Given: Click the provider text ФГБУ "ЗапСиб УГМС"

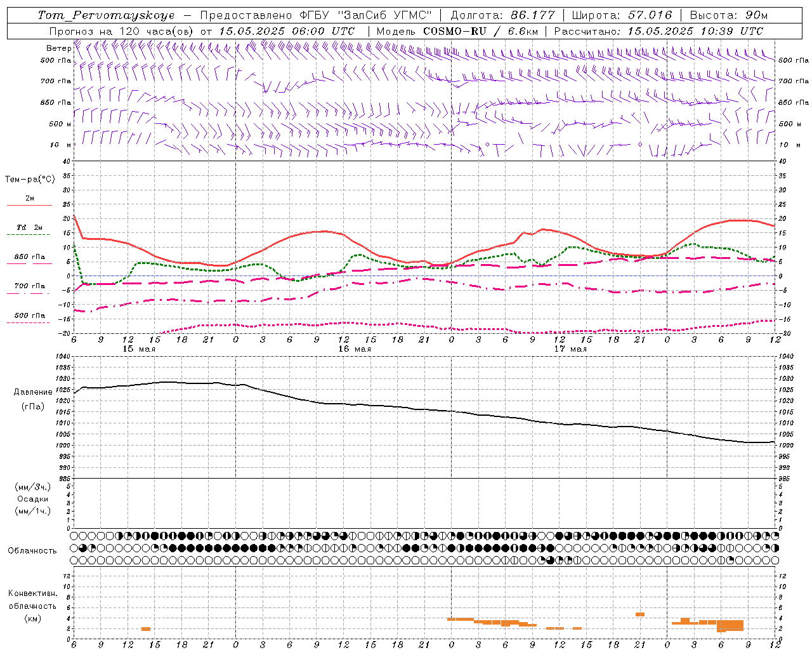Looking at the screenshot, I should pos(365,15).
